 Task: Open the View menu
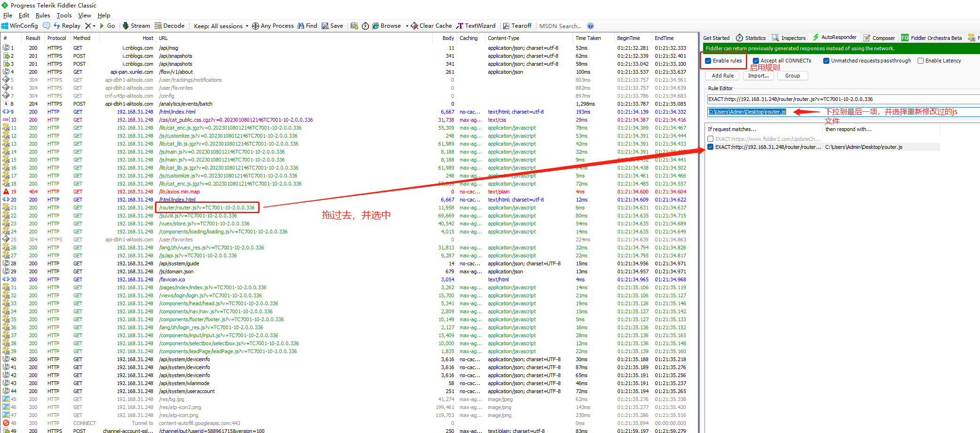[x=84, y=15]
